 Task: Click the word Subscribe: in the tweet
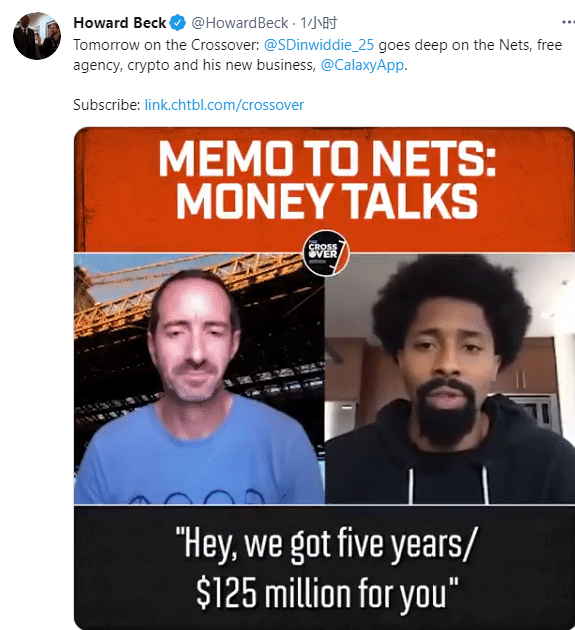(x=106, y=105)
